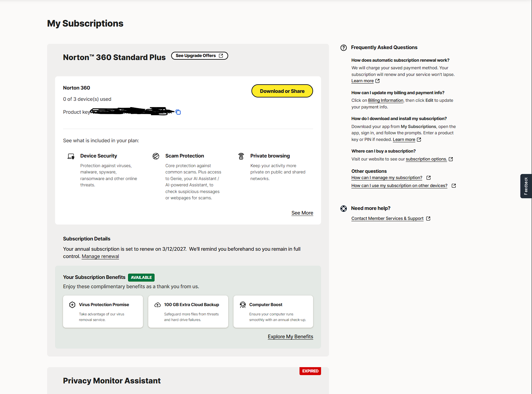The image size is (532, 394).
Task: Click external icon beside Contact Member Services
Action: click(428, 219)
